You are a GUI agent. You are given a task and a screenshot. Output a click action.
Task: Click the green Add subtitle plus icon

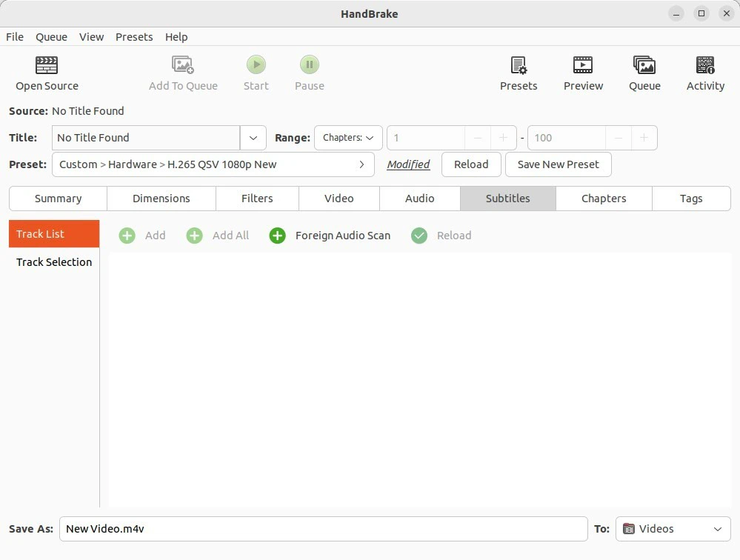click(127, 236)
